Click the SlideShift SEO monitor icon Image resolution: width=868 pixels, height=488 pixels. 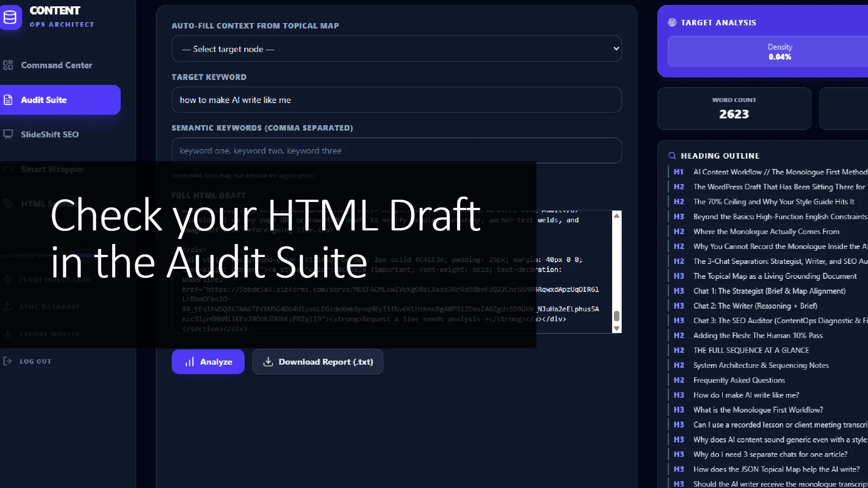(8, 134)
